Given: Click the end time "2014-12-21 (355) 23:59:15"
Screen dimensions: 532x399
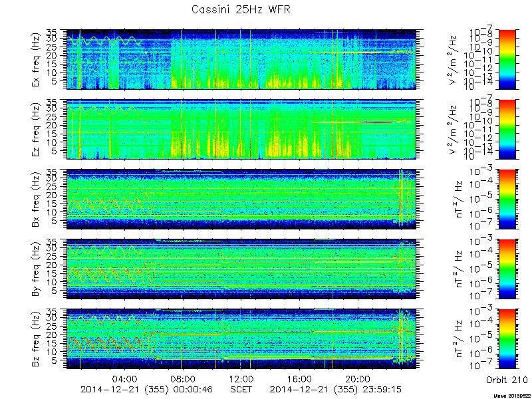Looking at the screenshot, I should [x=336, y=389].
